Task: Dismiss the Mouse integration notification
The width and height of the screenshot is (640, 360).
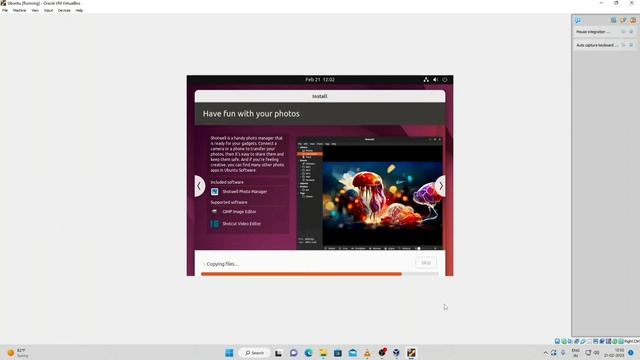Action: click(631, 32)
